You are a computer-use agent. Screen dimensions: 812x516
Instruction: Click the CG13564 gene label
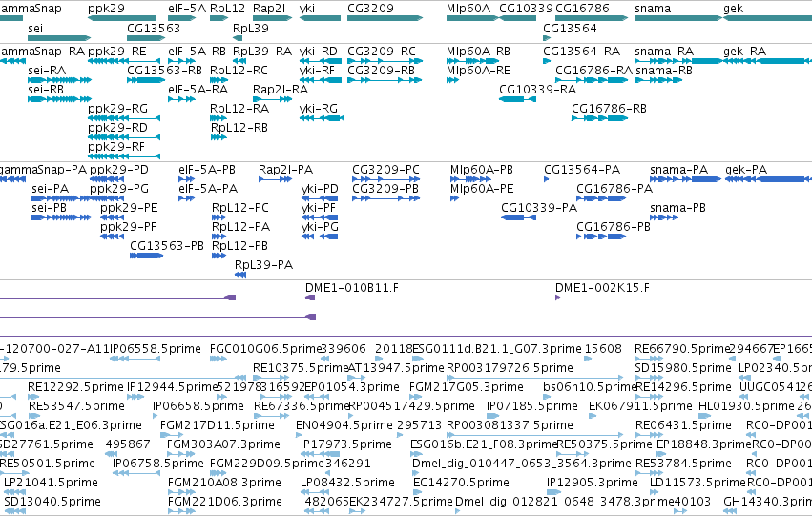pyautogui.click(x=570, y=28)
